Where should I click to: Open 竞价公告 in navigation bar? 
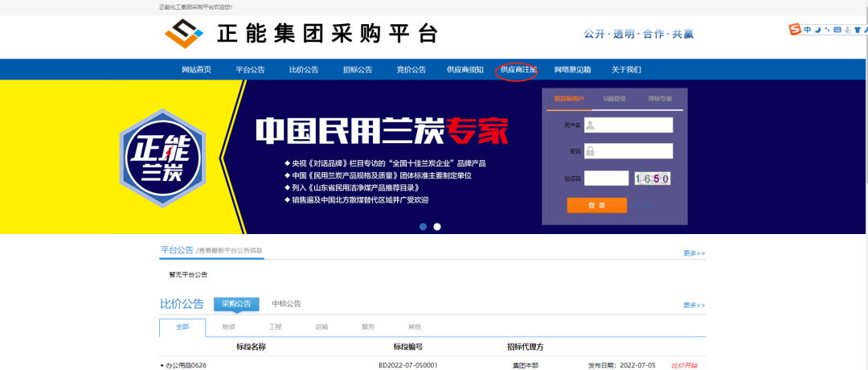click(411, 70)
